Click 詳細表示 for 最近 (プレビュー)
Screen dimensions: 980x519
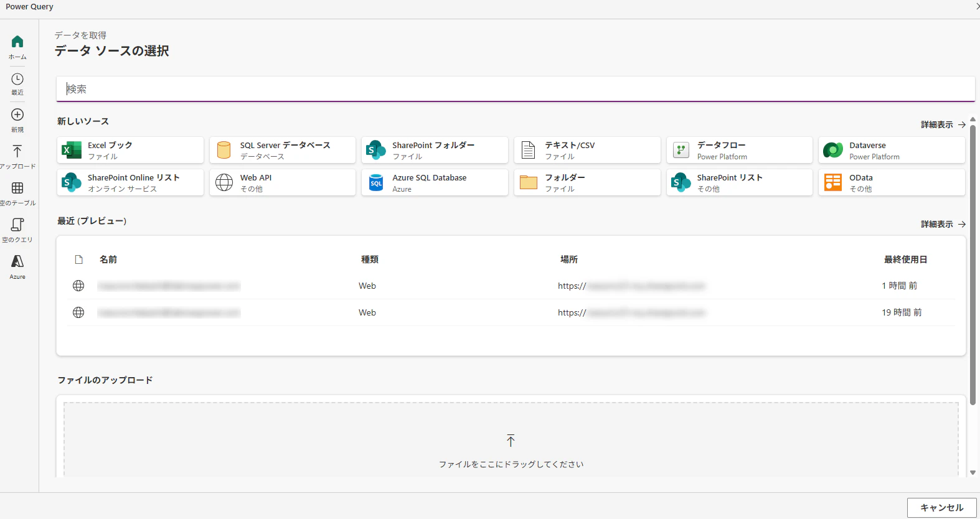click(x=937, y=224)
